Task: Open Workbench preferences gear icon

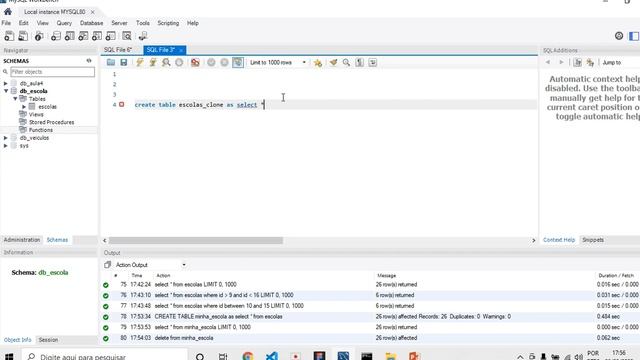Action: coord(619,36)
